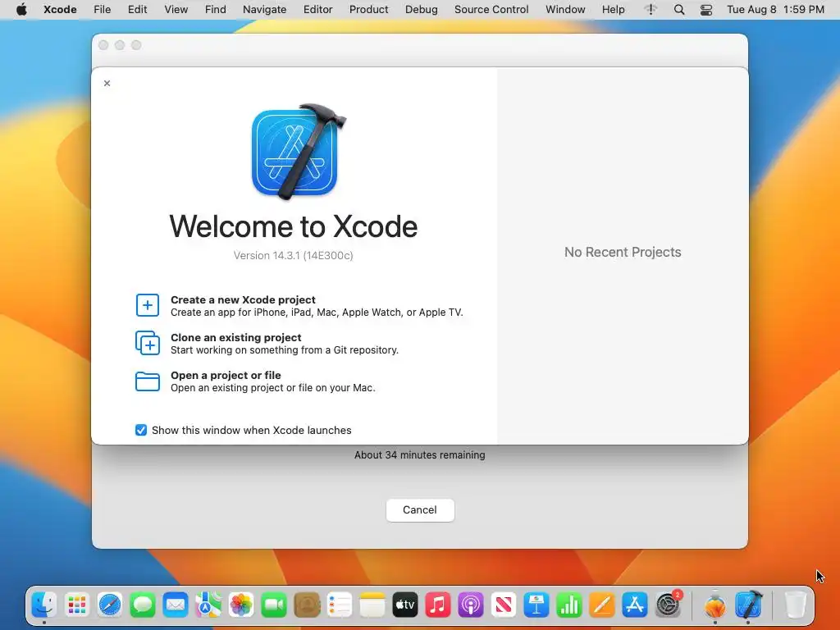Open the Apple menu
The height and width of the screenshot is (630, 840).
(x=21, y=10)
